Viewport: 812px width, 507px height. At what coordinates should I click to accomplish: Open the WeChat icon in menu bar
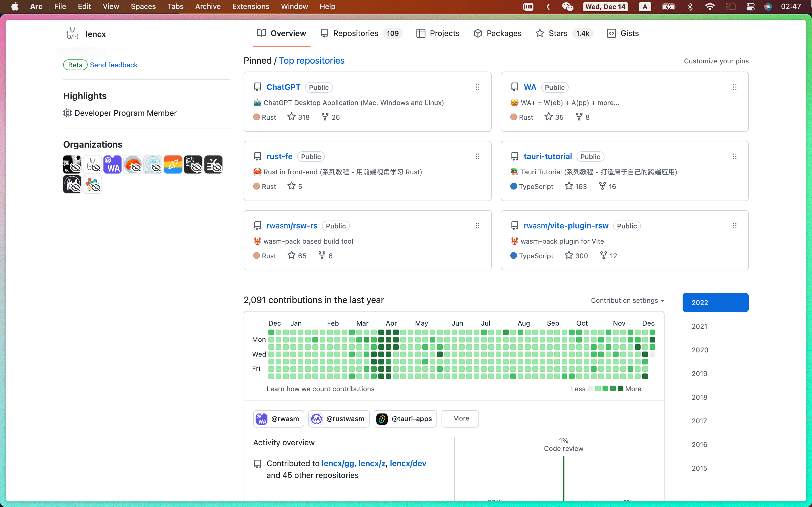[567, 6]
